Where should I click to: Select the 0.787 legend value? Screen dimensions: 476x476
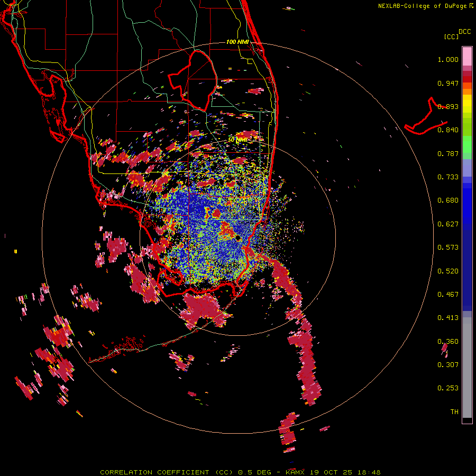pyautogui.click(x=448, y=153)
